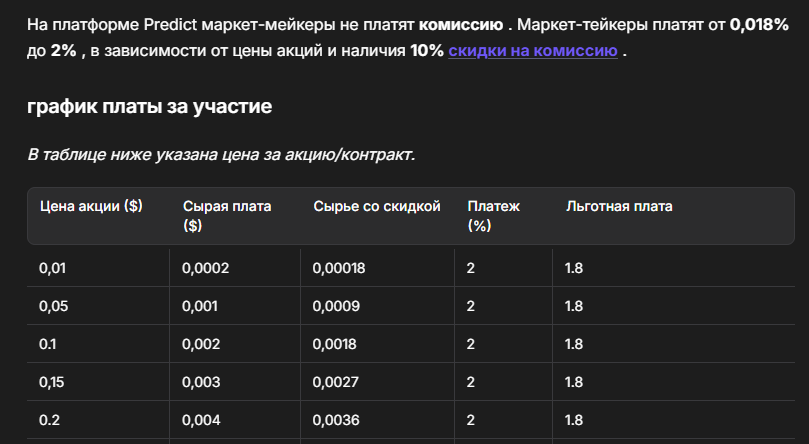
Task: Click the Платеж value 2 in the 0,05 row
Action: pos(471,306)
